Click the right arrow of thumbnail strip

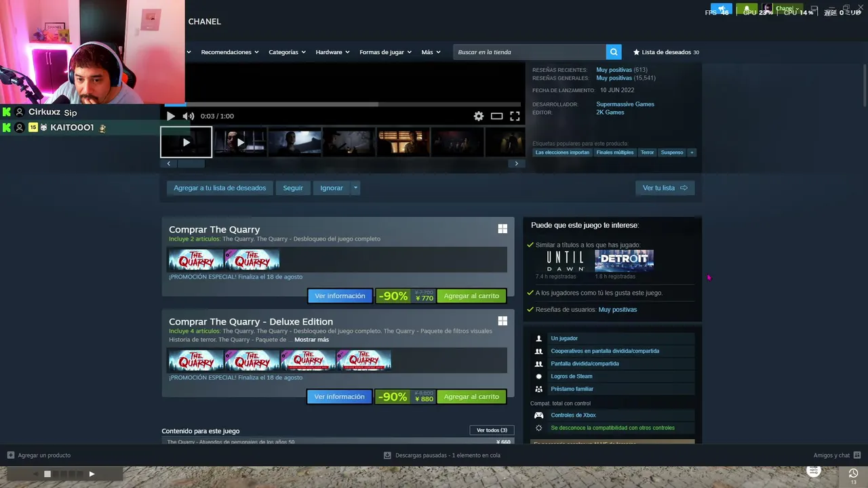pos(517,163)
